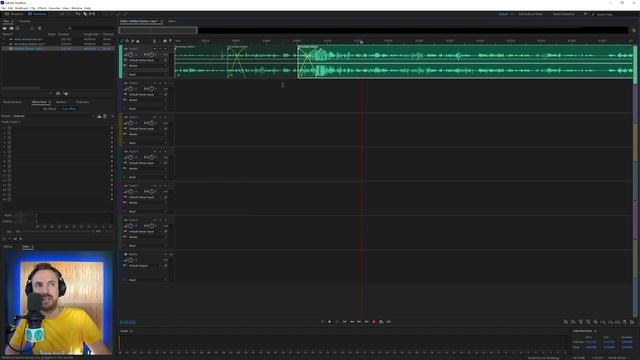The height and width of the screenshot is (360, 640).
Task: Open the File menu
Action: pos(3,8)
